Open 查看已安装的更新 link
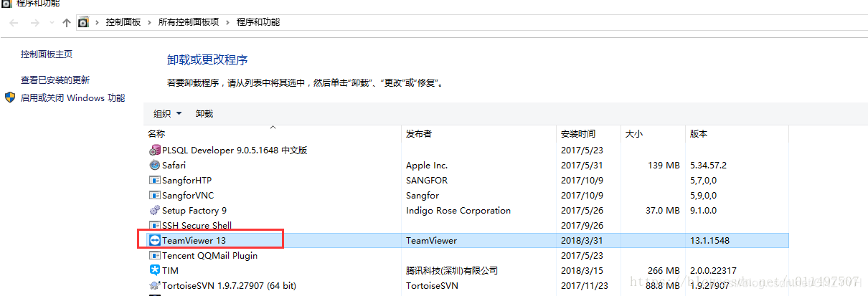This screenshot has height=296, width=868. tap(55, 80)
